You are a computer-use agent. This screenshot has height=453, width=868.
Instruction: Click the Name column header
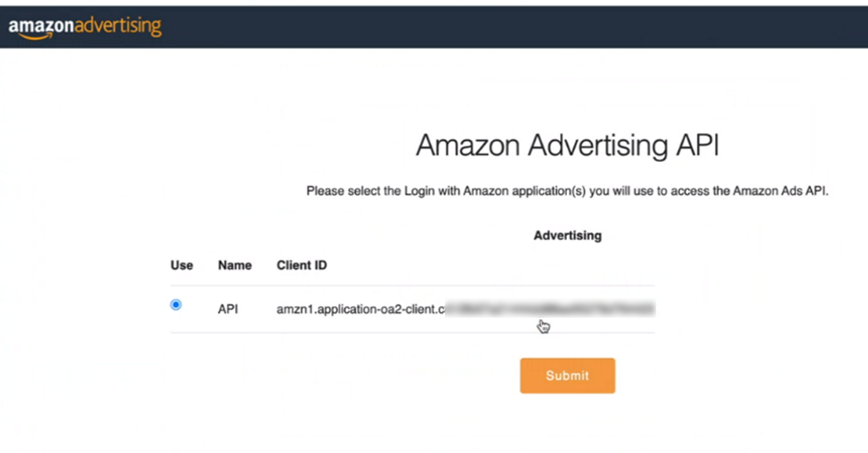coord(235,265)
